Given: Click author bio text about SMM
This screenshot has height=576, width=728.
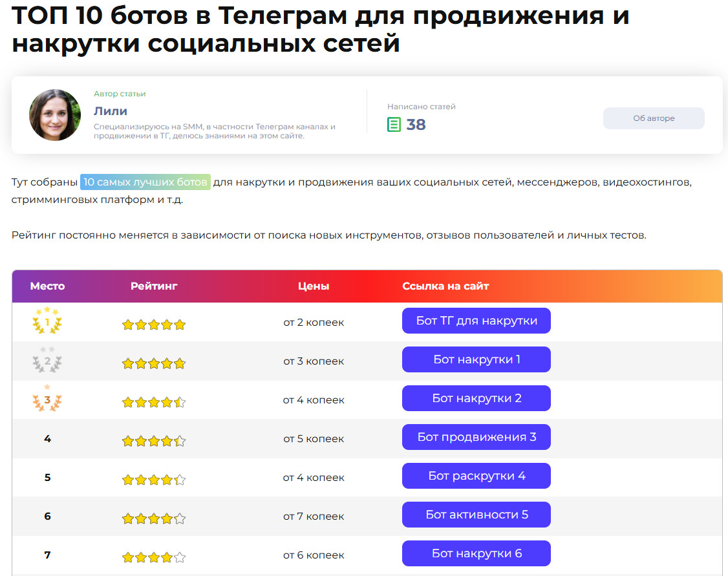Looking at the screenshot, I should 215,131.
